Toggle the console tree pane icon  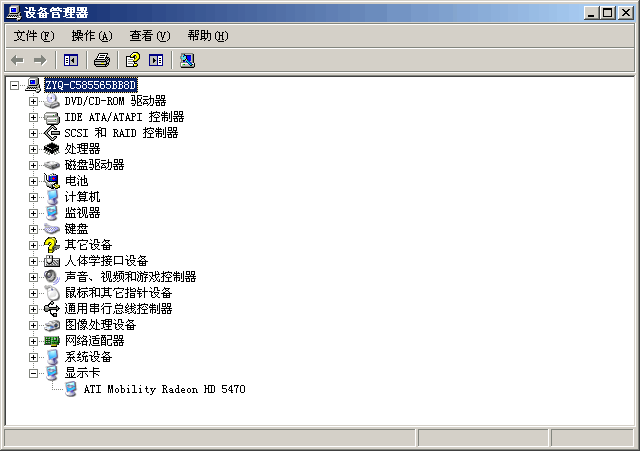click(71, 60)
